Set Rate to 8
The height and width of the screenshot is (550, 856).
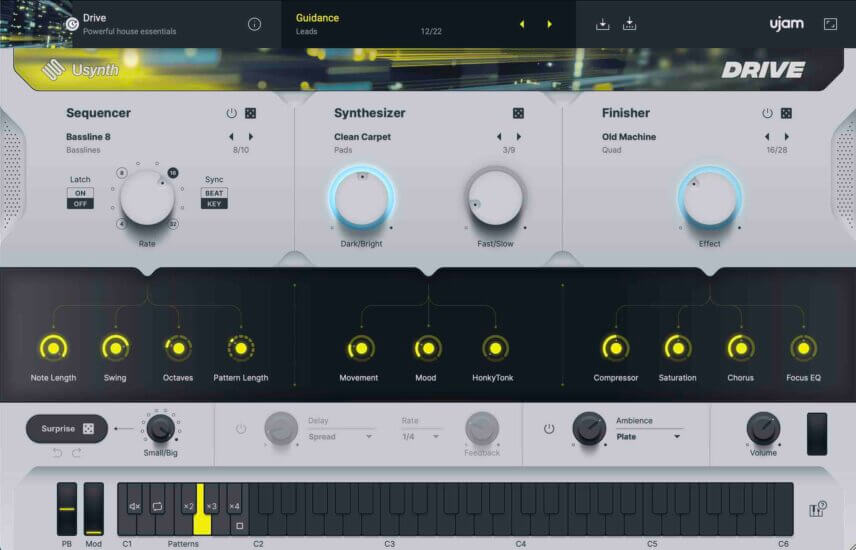122,173
